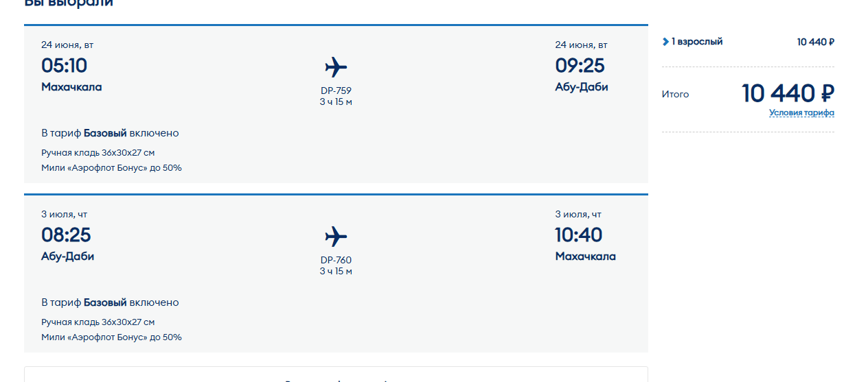Click departure time 08:25 from Абу-Даби
This screenshot has width=868, height=382.
(66, 235)
